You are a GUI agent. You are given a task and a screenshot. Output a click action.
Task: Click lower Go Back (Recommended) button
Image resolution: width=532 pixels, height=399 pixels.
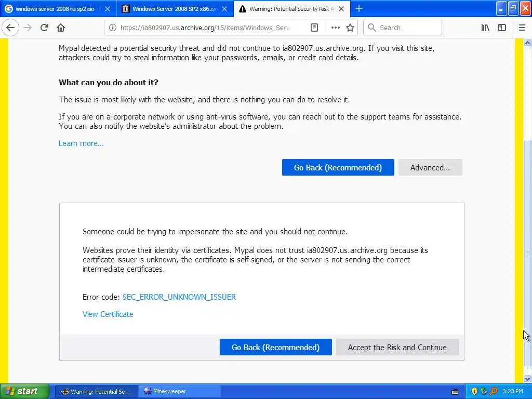click(x=275, y=347)
